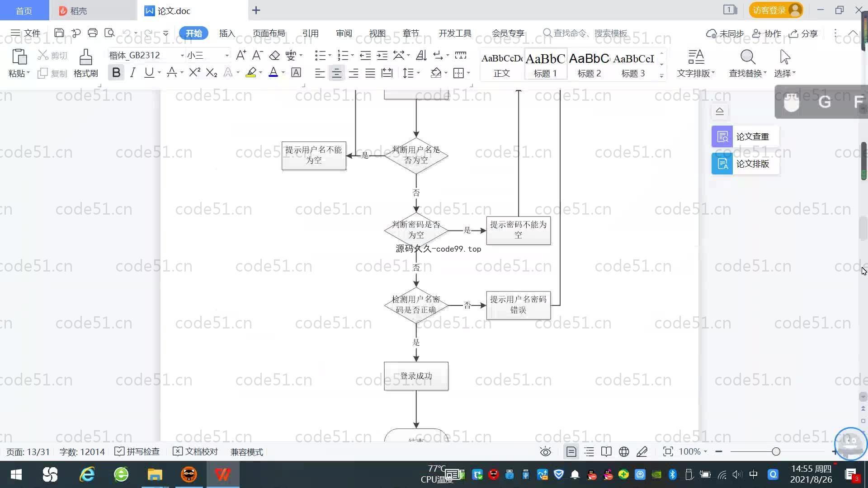Viewport: 868px width, 488px height.
Task: Click the print icon in quick toolbar
Action: (x=93, y=33)
